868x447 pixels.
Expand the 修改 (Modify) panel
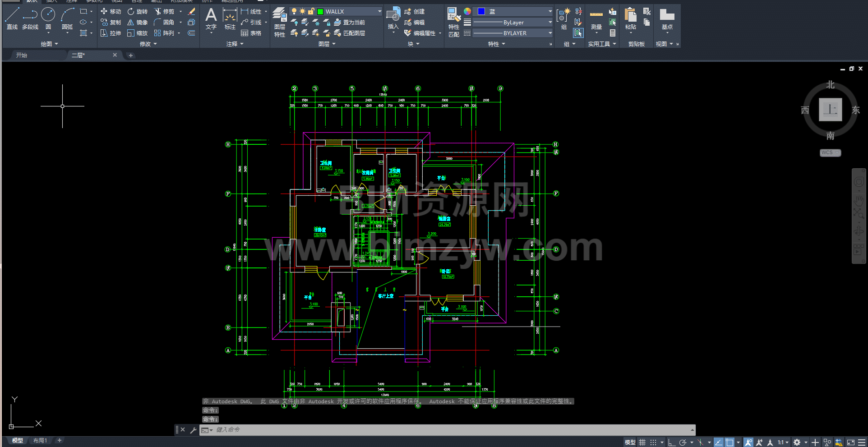click(148, 44)
